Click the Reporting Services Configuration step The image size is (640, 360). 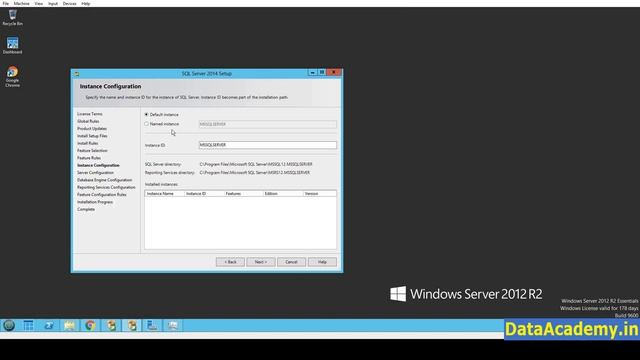[x=106, y=187]
